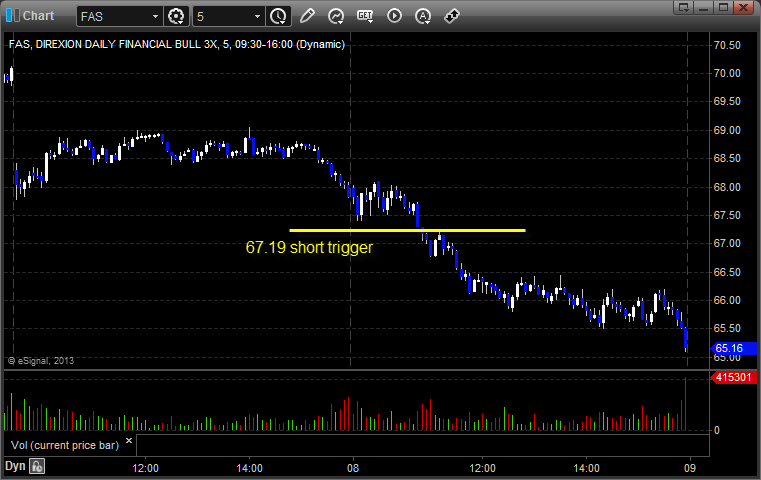Select the yellow 67.19 trigger line
The image size is (761, 480).
click(x=407, y=231)
